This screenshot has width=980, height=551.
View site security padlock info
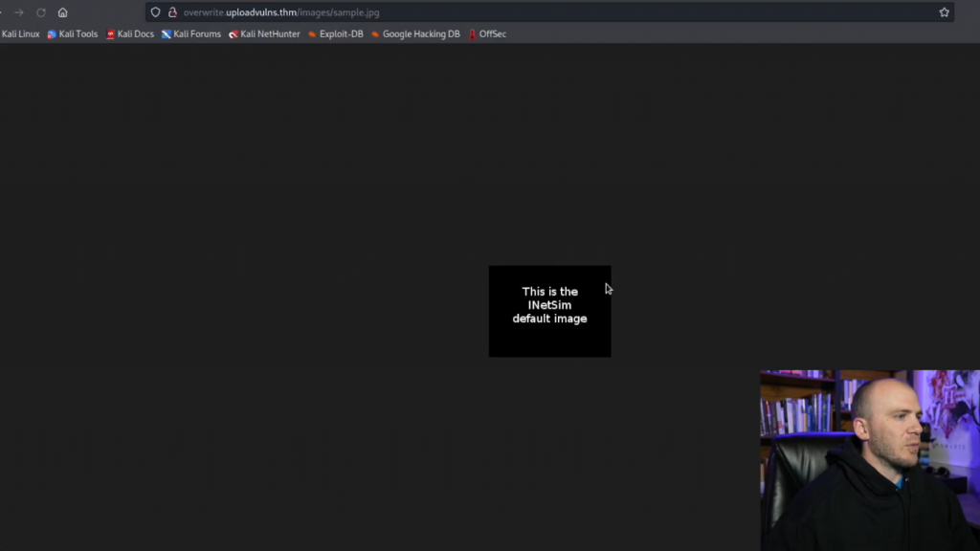tap(172, 12)
